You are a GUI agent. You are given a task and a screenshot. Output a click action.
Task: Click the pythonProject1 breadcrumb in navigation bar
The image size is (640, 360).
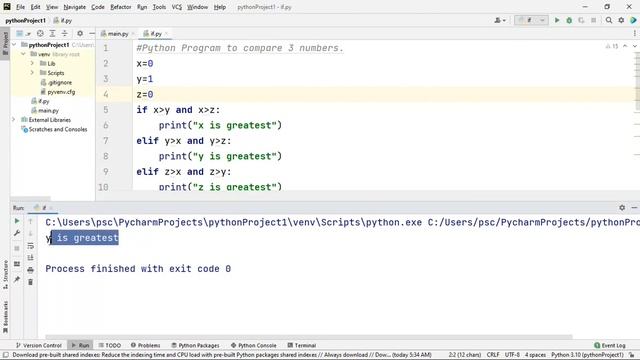coord(25,20)
